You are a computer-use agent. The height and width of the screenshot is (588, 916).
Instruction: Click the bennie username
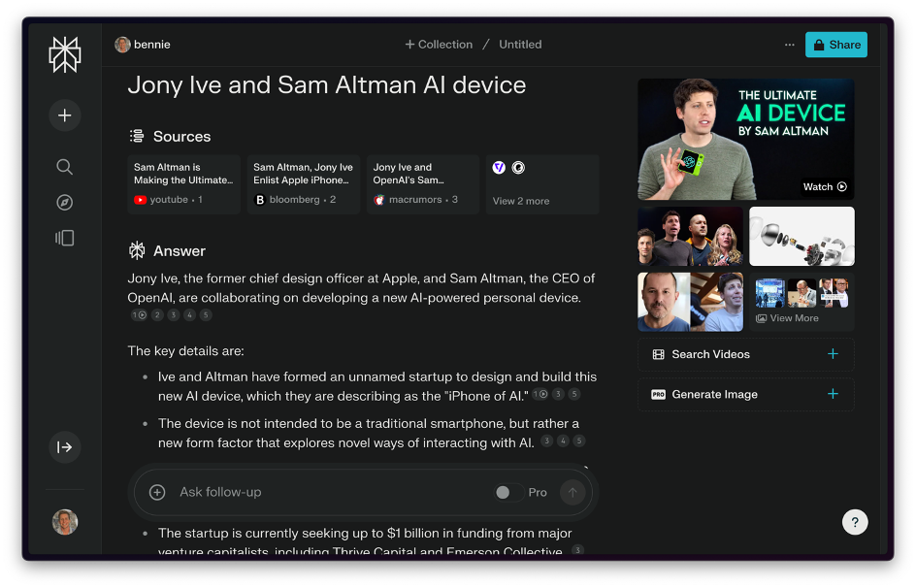tap(152, 45)
